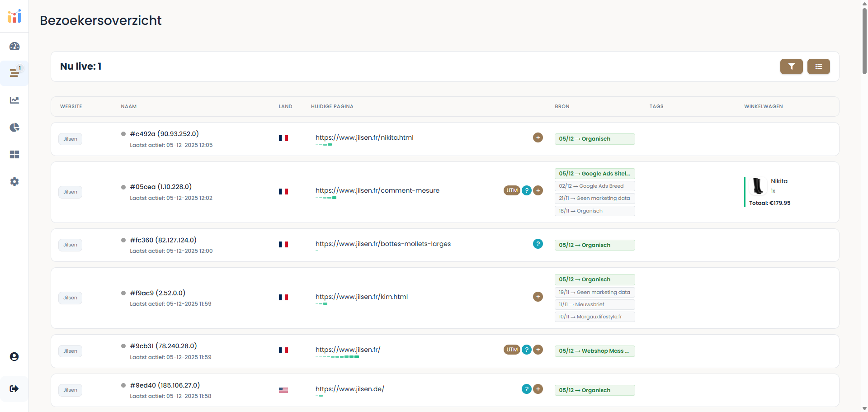Image resolution: width=868 pixels, height=412 pixels.
Task: Open the line chart analytics sidebar icon
Action: coord(14,100)
